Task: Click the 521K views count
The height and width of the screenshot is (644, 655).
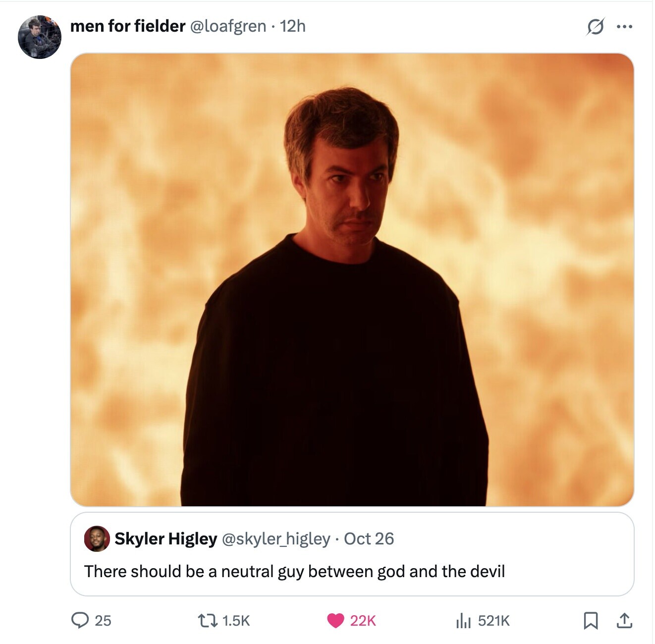Action: (x=494, y=620)
